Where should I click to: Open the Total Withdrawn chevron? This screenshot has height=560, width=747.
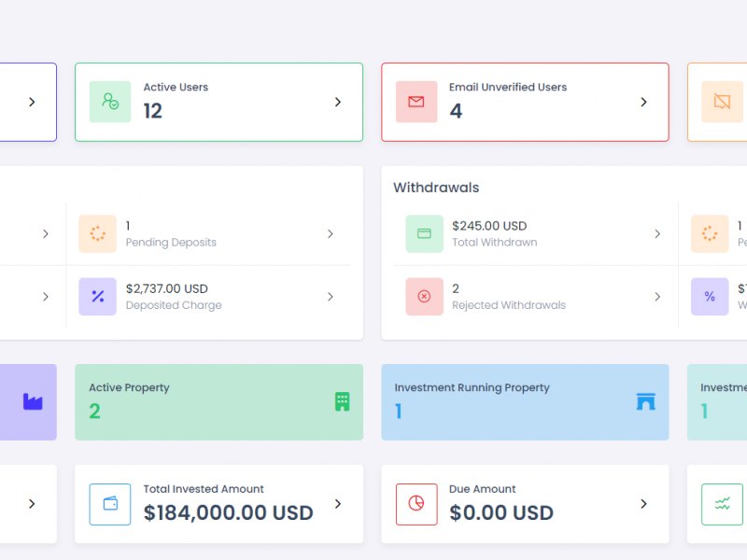point(657,234)
